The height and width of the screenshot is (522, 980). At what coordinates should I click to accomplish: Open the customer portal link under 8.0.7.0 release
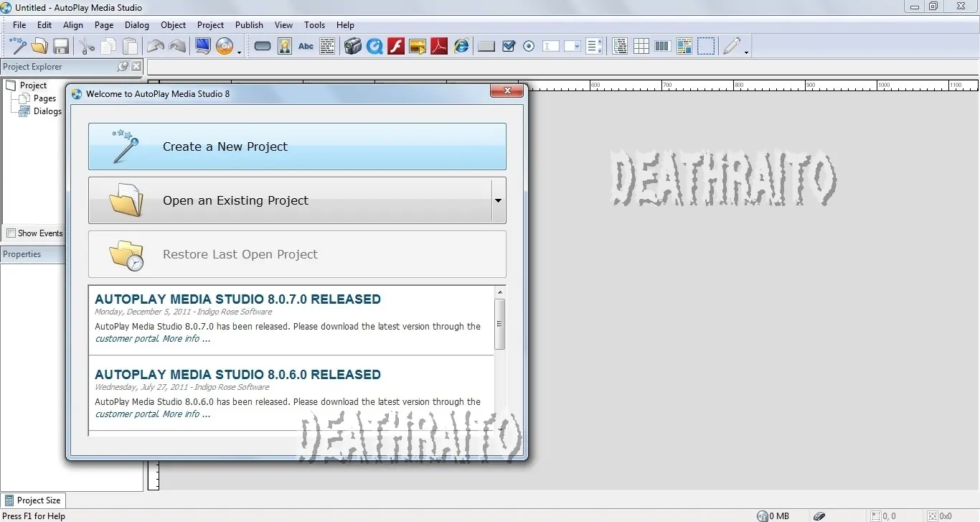click(x=126, y=339)
